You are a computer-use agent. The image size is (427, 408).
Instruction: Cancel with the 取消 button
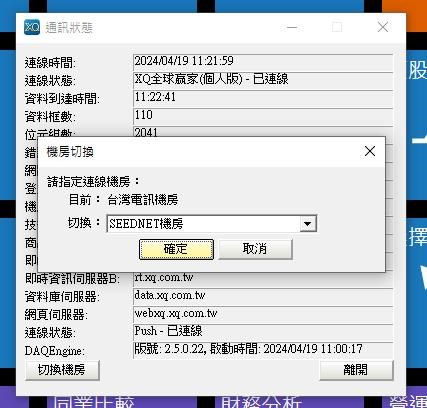(x=255, y=249)
